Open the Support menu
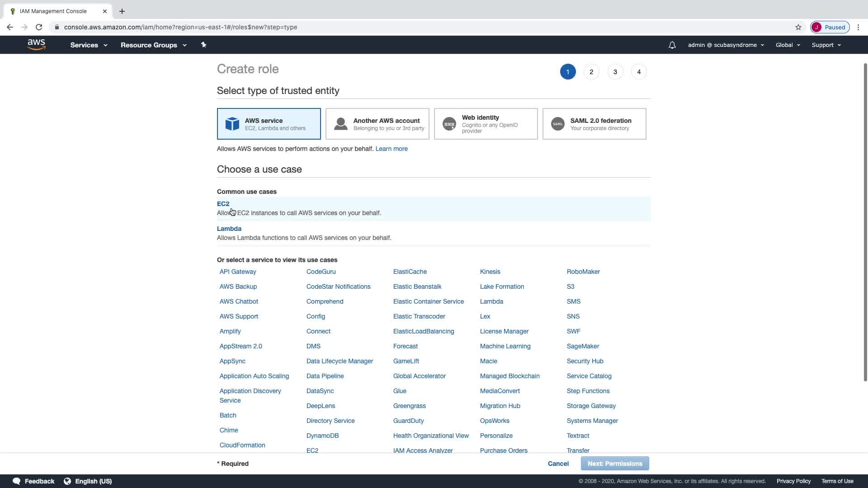Viewport: 868px width, 488px height. tap(826, 45)
